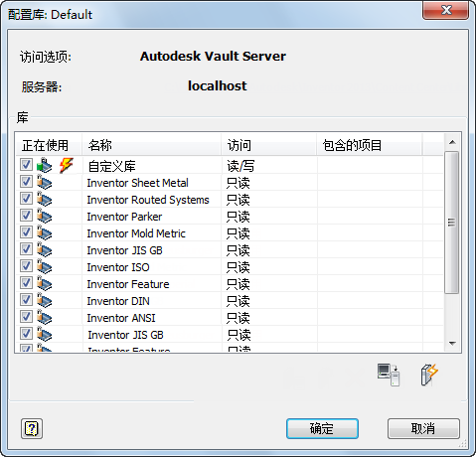476x457 pixels.
Task: Click the 只读 access cell for Inventor Sheet Metal
Action: tap(238, 183)
